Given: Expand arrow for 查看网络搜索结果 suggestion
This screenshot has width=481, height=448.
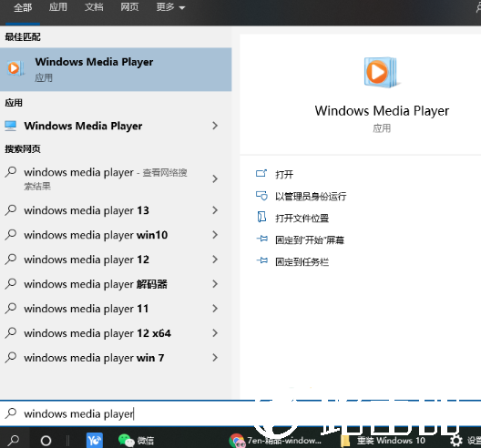Looking at the screenshot, I should [215, 178].
